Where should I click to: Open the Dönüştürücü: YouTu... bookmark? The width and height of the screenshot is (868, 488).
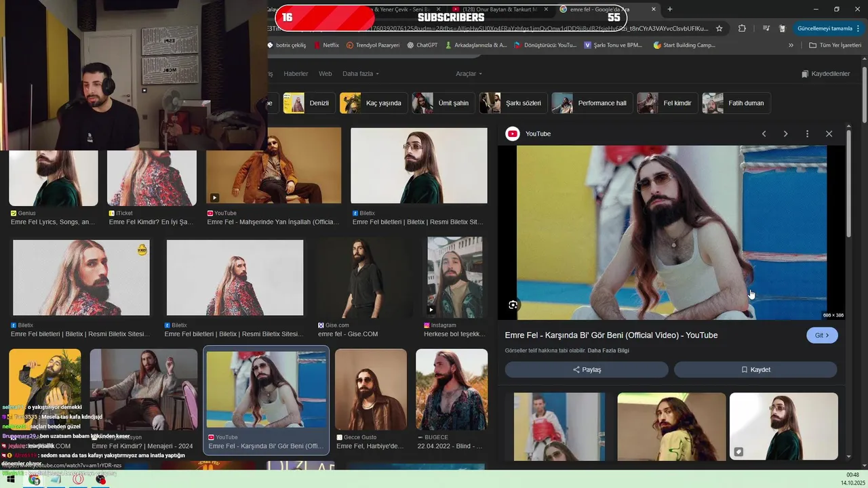click(x=545, y=45)
